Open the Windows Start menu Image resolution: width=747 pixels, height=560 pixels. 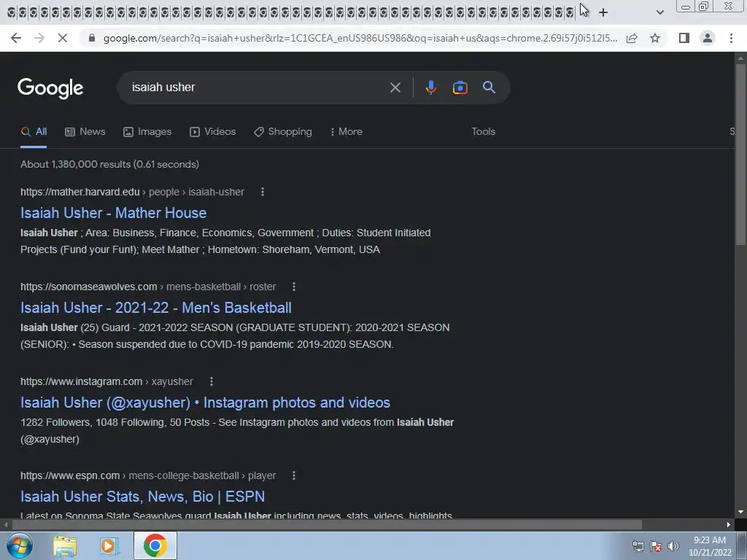[19, 545]
